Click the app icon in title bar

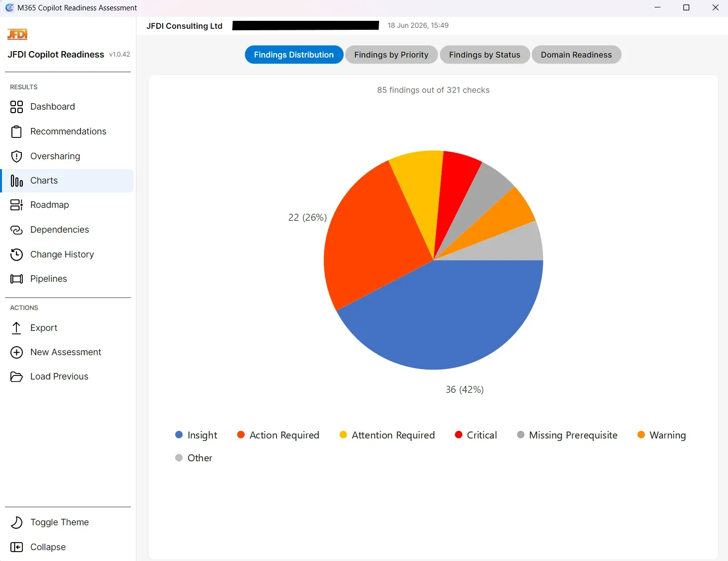point(9,7)
